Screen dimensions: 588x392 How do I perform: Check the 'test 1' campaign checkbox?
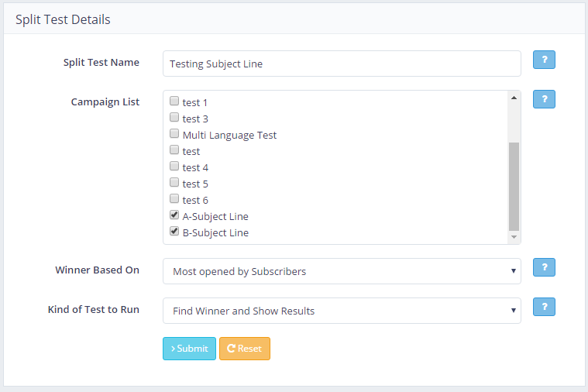[x=174, y=101]
